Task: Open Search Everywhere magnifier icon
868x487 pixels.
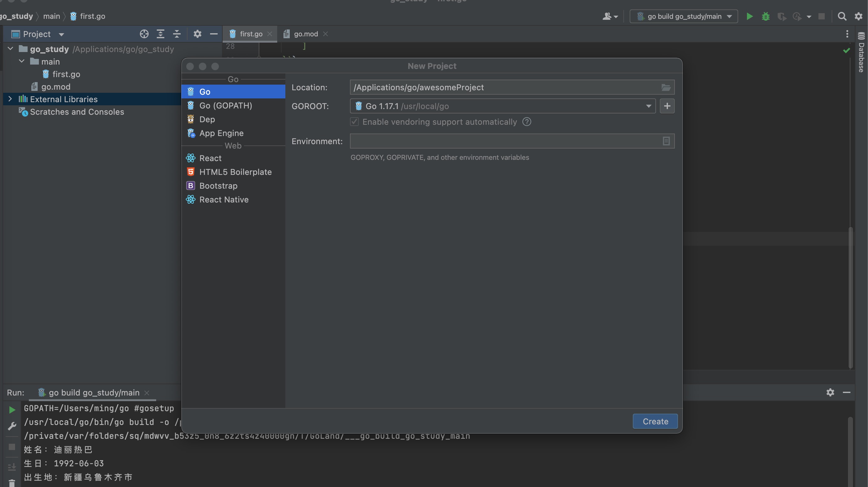Action: [x=842, y=16]
